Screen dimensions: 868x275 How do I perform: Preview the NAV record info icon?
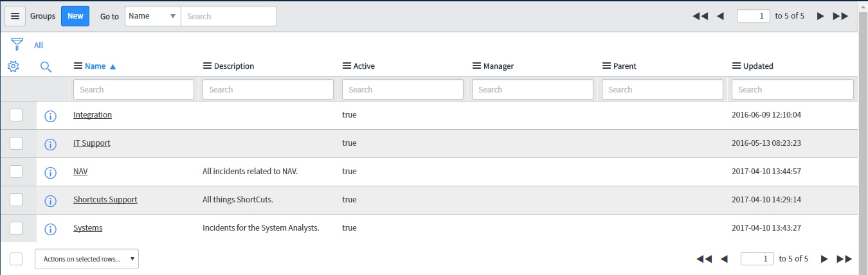coord(50,173)
